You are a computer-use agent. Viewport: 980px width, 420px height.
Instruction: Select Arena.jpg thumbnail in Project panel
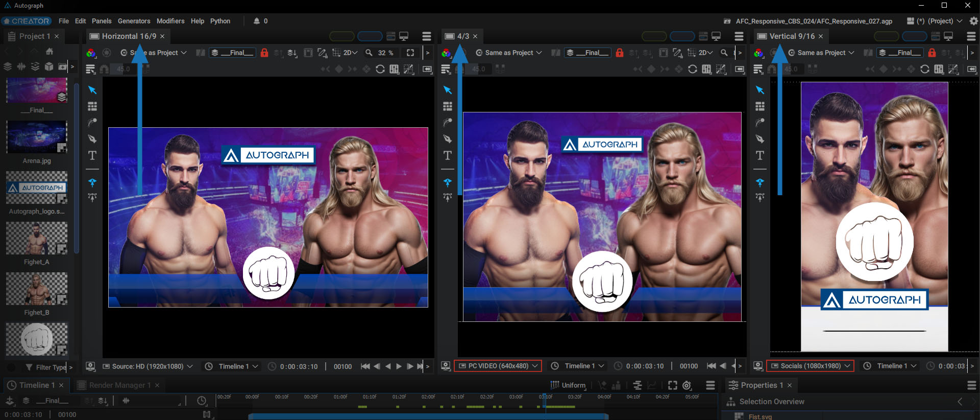(37, 137)
